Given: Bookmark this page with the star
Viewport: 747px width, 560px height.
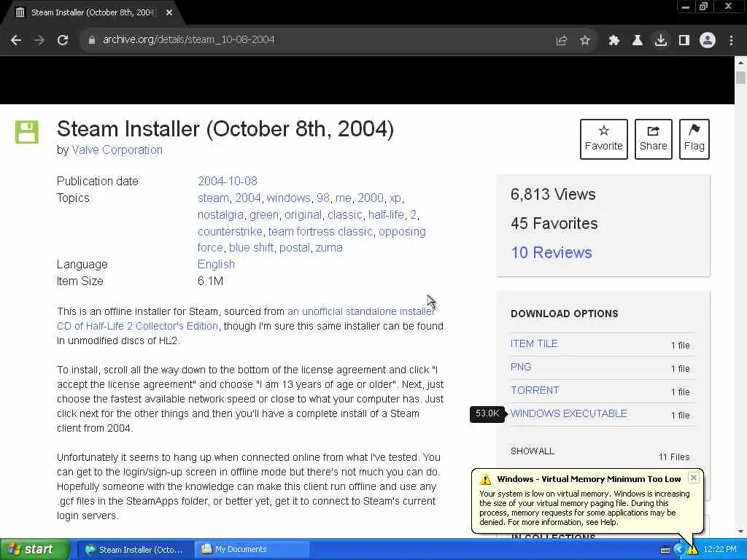Looking at the screenshot, I should coord(585,41).
